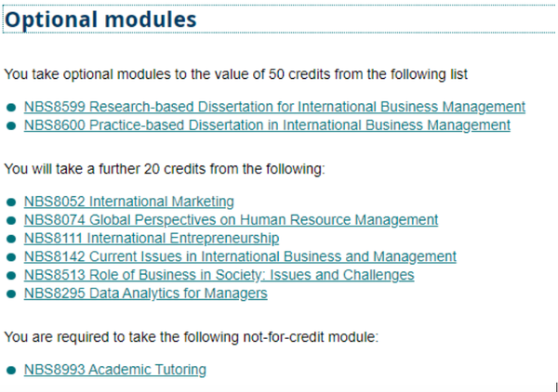This screenshot has height=392, width=558.
Task: Click bullet beside NBS8111 International Entrepreneurship
Action: [x=11, y=239]
